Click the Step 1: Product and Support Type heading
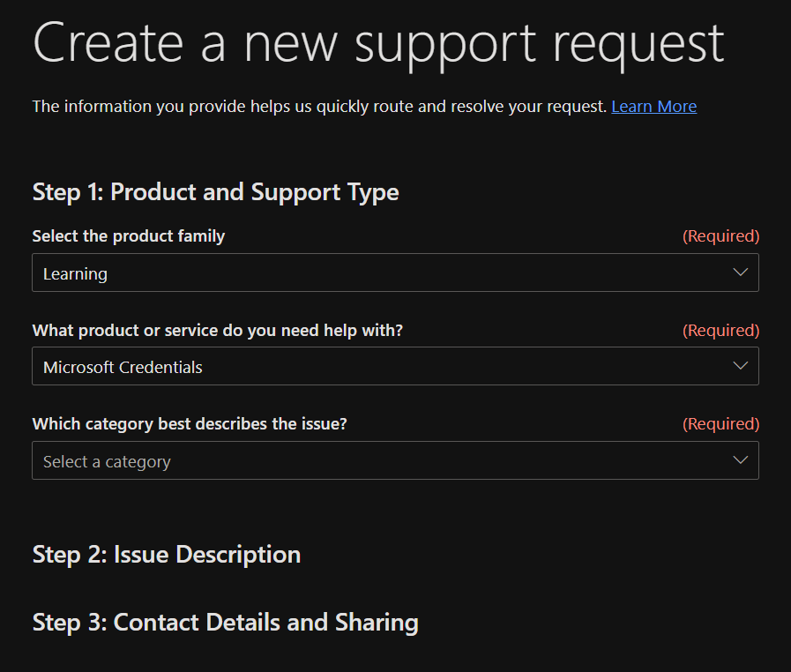 215,192
